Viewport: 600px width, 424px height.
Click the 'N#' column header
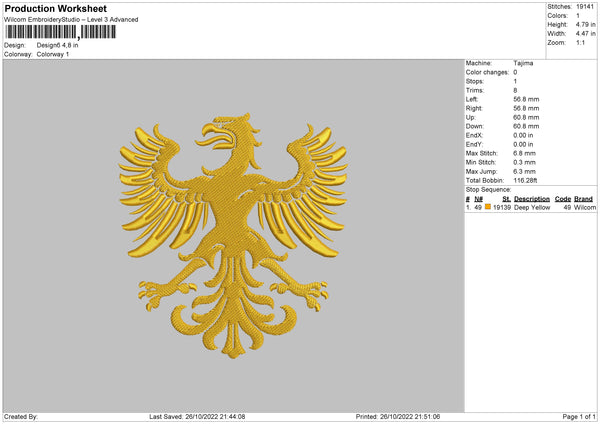click(479, 199)
